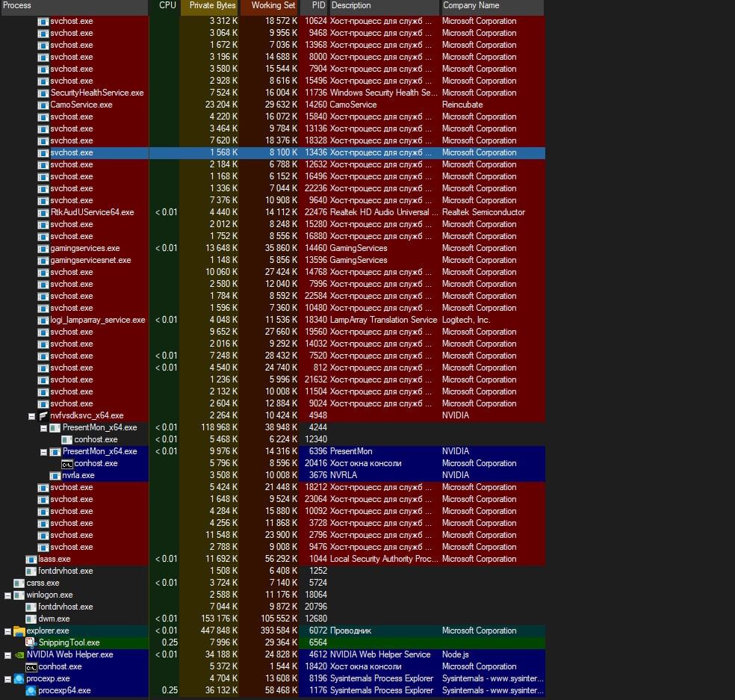
Task: Collapse the explorer.exe process tree
Action: click(8, 631)
